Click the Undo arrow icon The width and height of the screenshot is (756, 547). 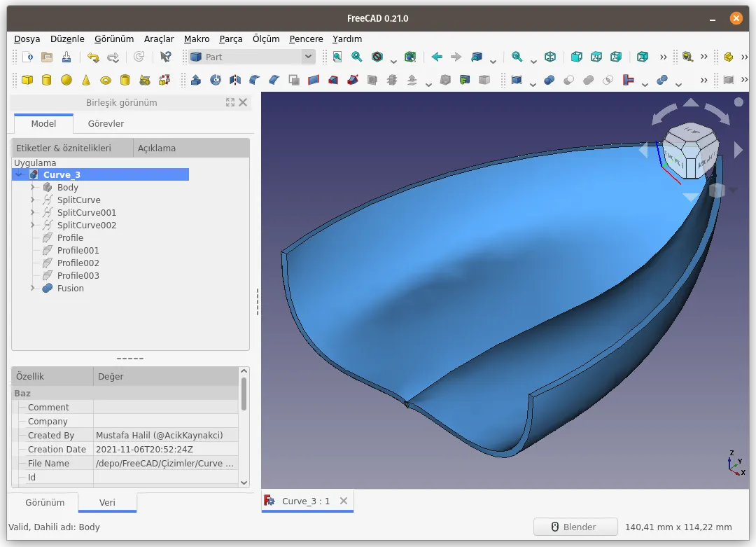93,57
